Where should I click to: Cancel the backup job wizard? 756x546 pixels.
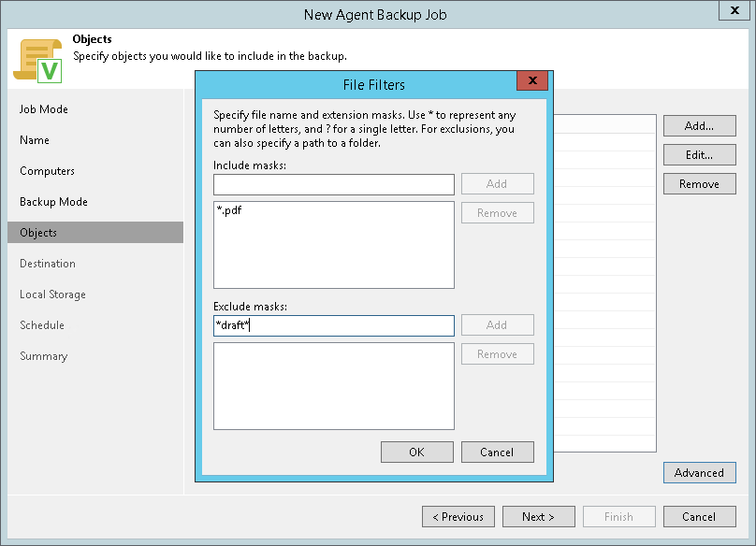click(x=699, y=517)
